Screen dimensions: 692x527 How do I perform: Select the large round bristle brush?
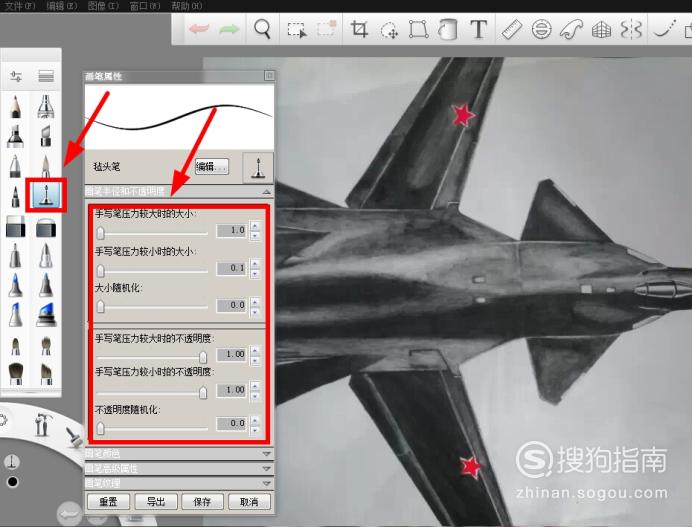pos(15,373)
